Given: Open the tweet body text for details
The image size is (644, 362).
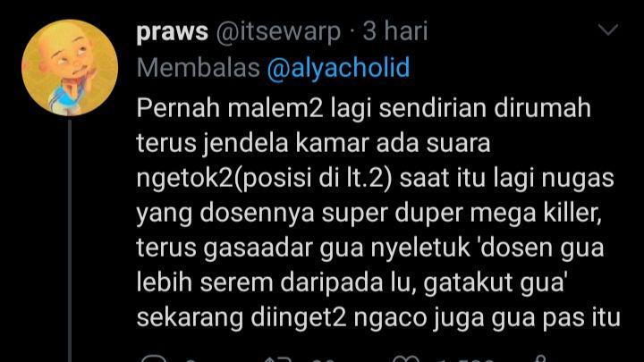Looking at the screenshot, I should click(x=378, y=213).
